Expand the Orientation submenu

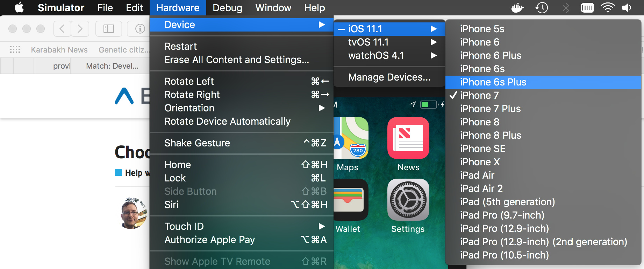242,108
